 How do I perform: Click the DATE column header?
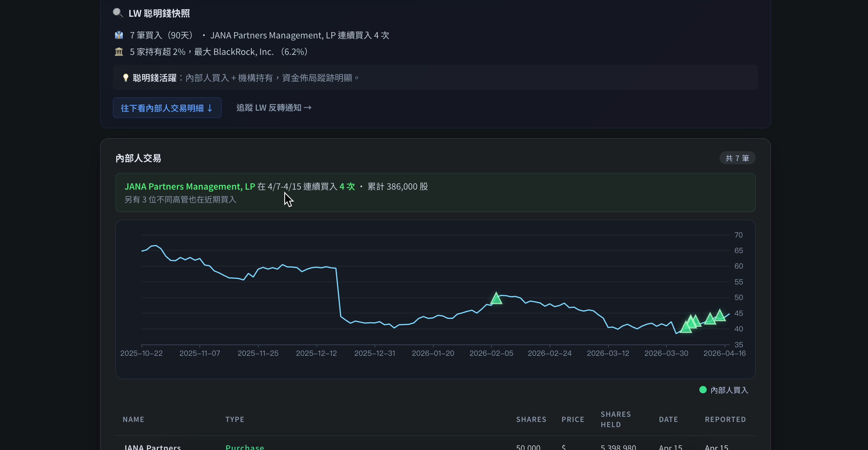coord(669,419)
